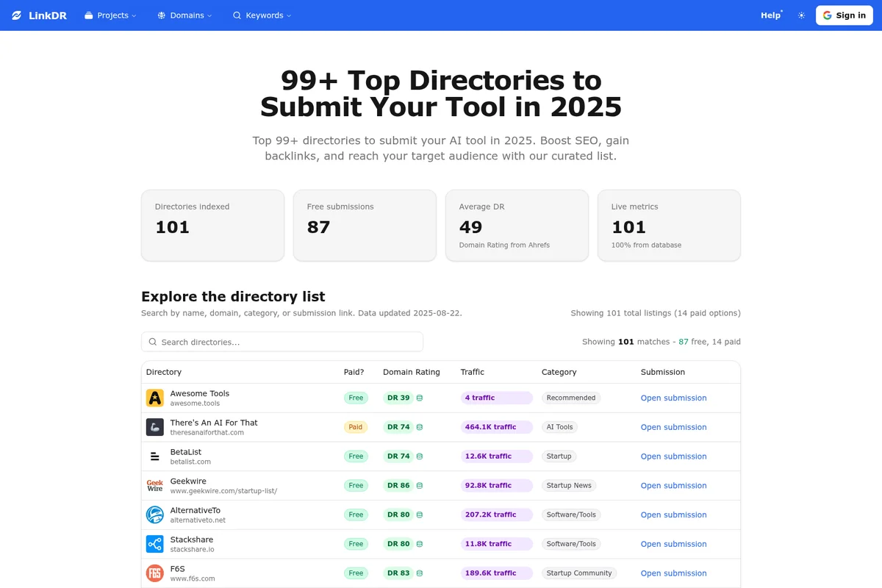Open the Help menu
The height and width of the screenshot is (588, 882).
tap(770, 15)
